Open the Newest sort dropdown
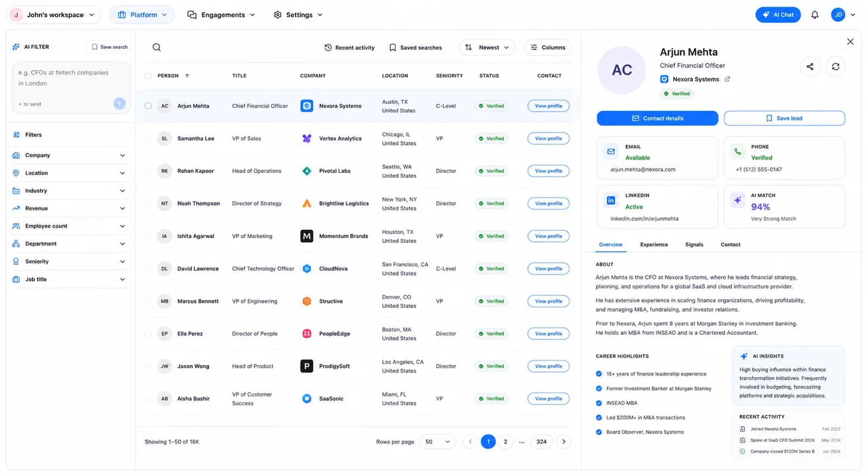The height and width of the screenshot is (476, 868). 487,47
